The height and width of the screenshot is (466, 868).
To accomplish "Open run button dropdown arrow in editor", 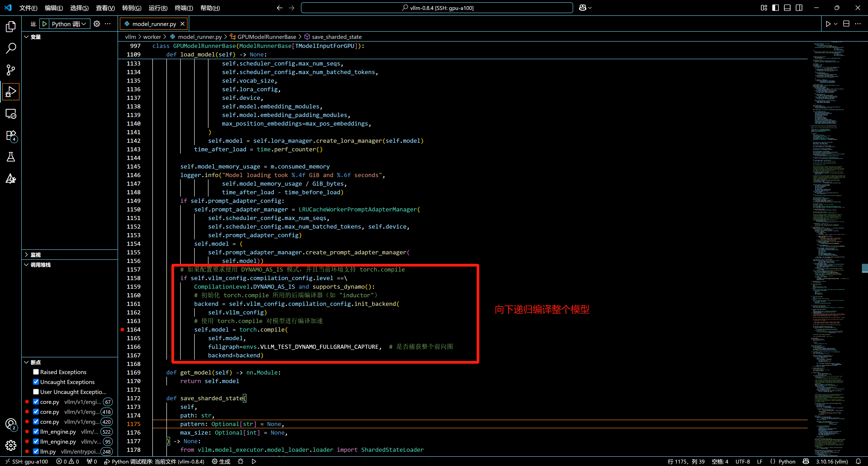I will (836, 24).
